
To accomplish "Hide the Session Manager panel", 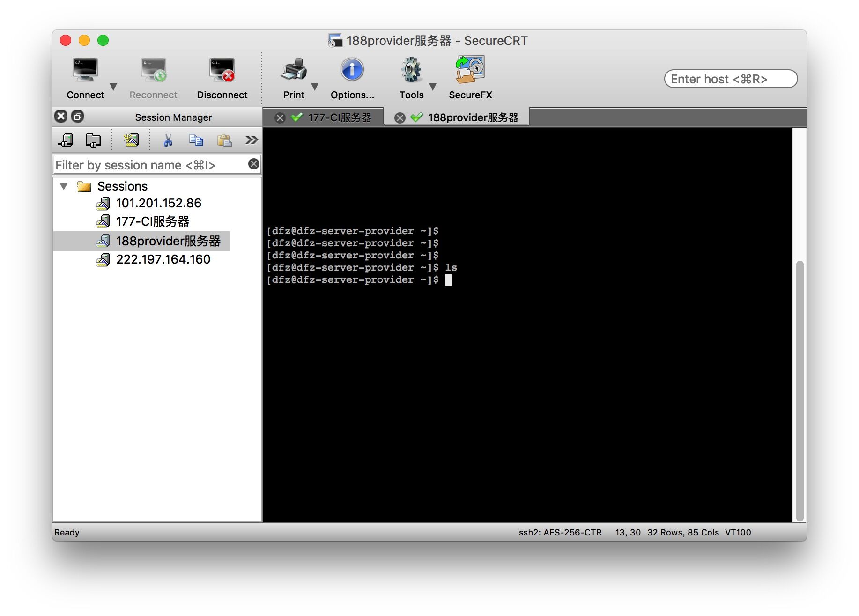I will point(61,116).
